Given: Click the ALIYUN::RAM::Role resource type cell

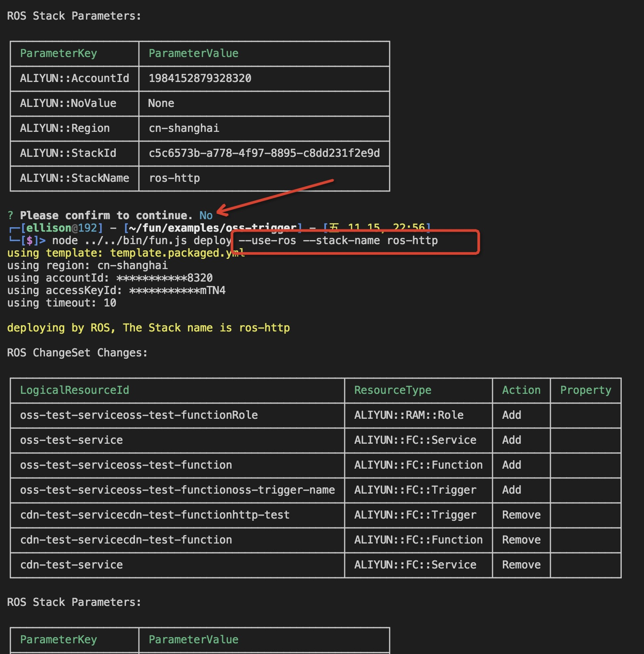Looking at the screenshot, I should (x=408, y=415).
